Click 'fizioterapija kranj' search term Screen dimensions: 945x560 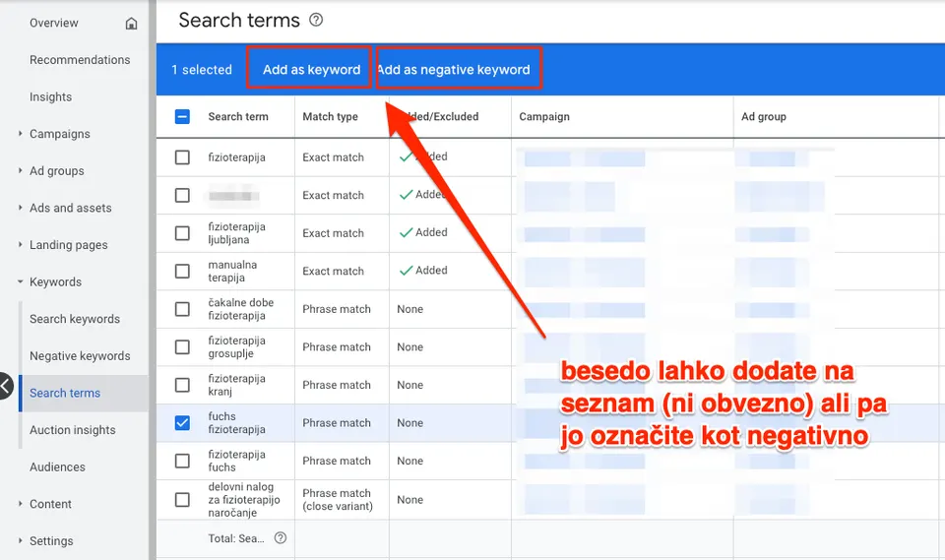click(x=237, y=385)
